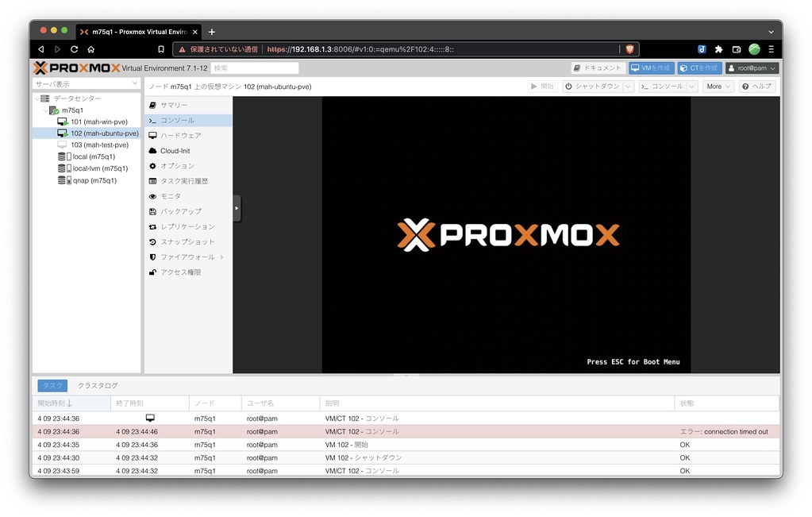Click the insecure connection warning triangle

pos(182,49)
